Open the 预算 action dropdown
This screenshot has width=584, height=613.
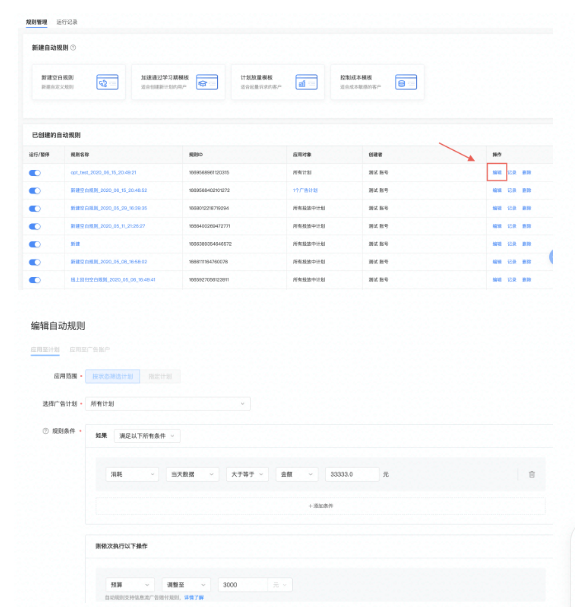pos(130,584)
